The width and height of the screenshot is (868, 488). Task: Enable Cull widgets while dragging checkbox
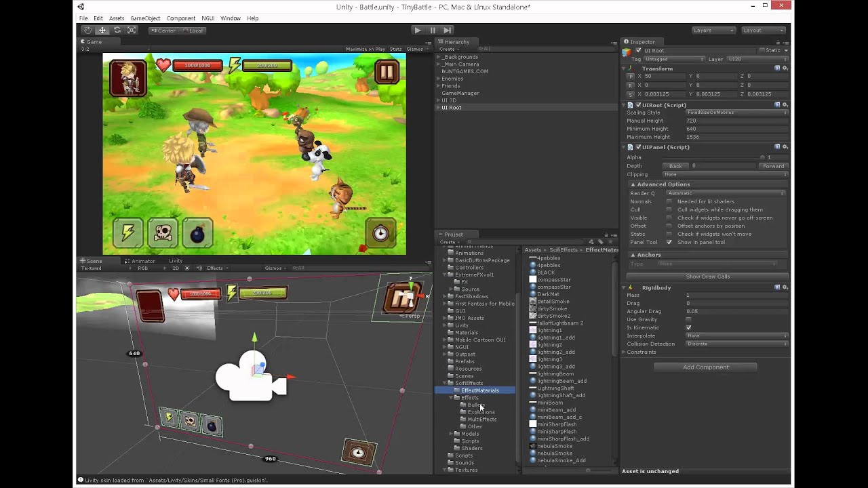click(669, 210)
